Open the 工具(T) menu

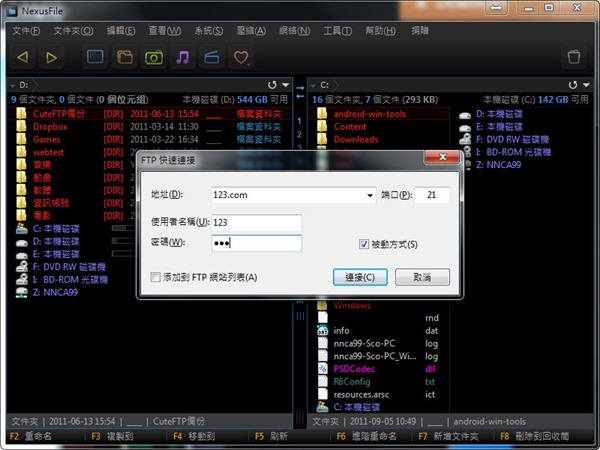338,31
